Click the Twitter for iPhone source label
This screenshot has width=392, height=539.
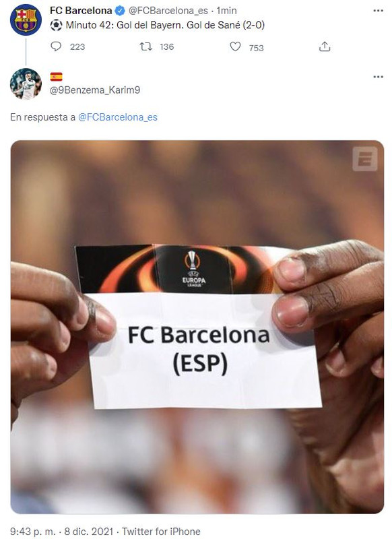(161, 531)
